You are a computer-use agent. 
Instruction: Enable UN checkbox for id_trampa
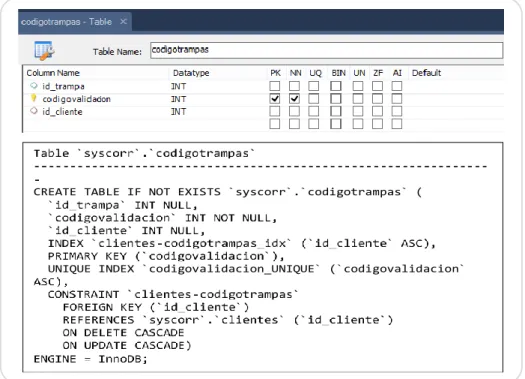[x=358, y=86]
